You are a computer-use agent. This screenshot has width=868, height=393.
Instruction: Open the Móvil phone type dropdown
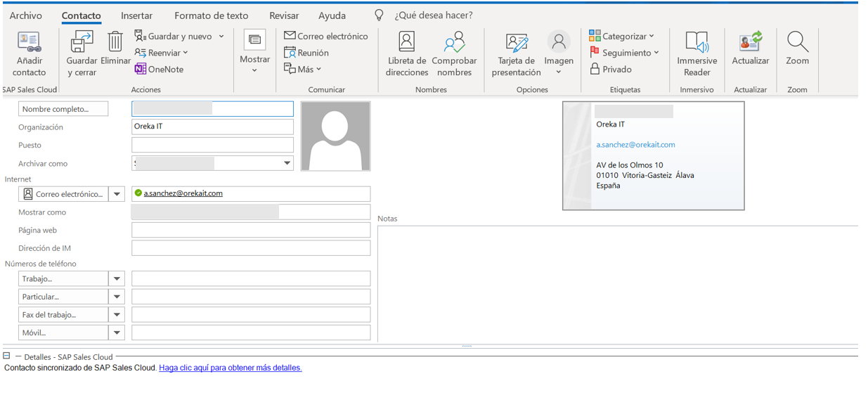tap(117, 333)
